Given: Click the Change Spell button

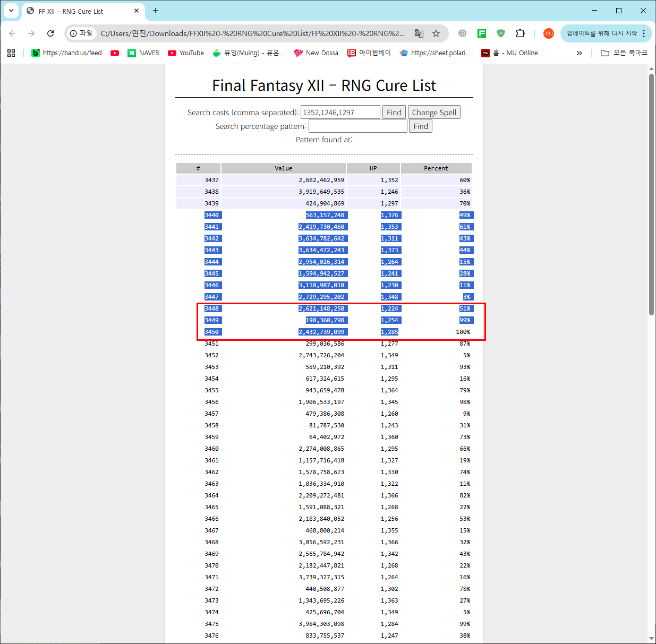Looking at the screenshot, I should point(434,113).
